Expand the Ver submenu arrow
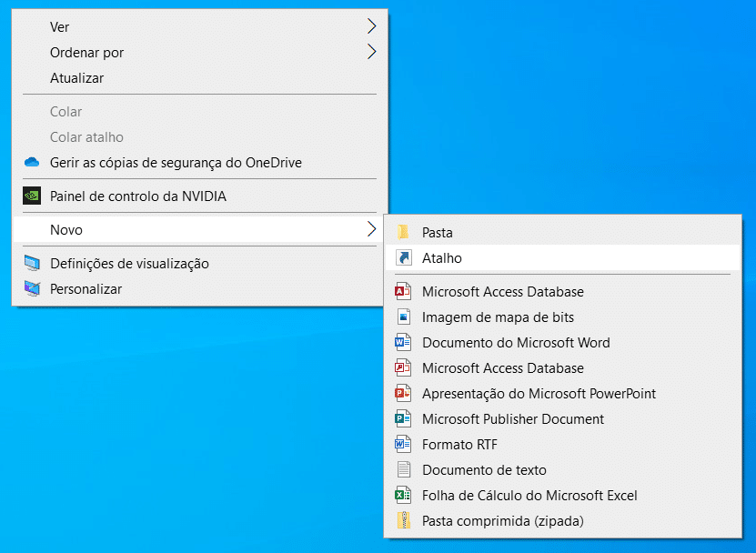The width and height of the screenshot is (756, 553). (371, 26)
